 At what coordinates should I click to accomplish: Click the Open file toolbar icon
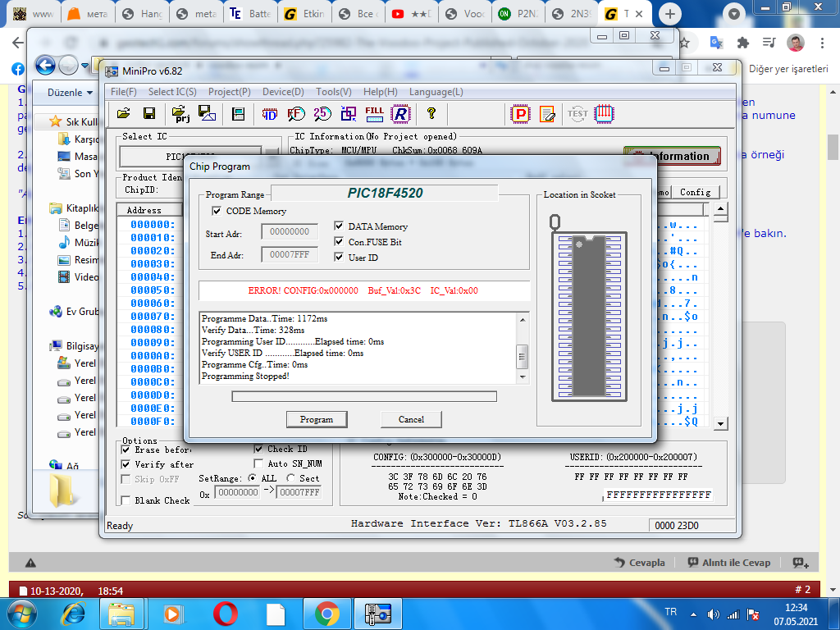[x=123, y=113]
